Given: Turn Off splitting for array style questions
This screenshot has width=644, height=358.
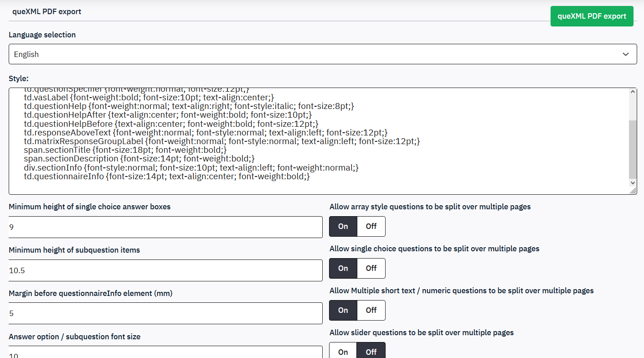Looking at the screenshot, I should point(371,226).
